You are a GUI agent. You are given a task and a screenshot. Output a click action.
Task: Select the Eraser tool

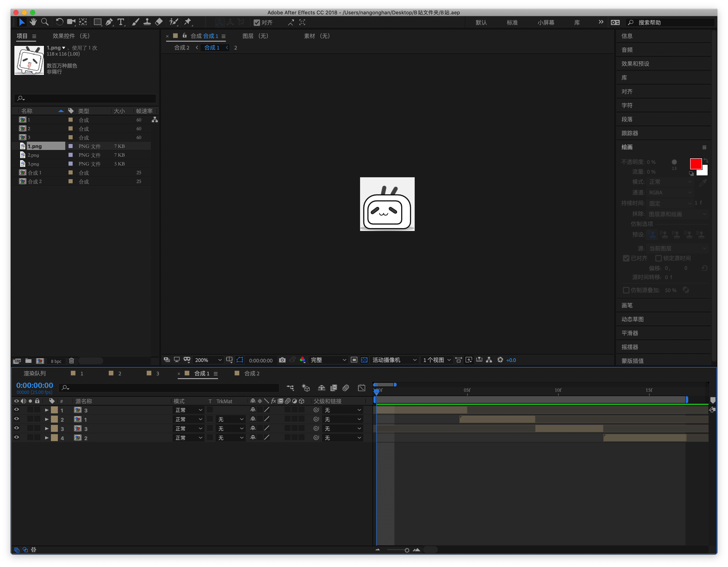159,22
